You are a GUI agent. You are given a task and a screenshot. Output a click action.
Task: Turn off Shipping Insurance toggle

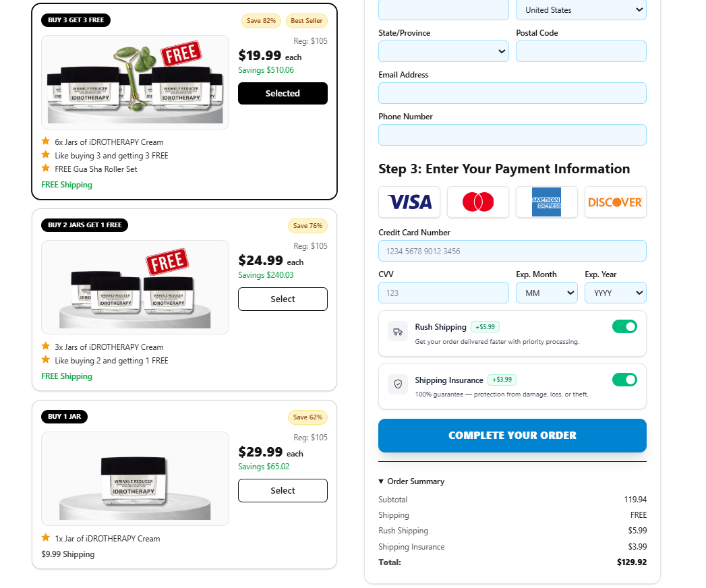pos(624,380)
